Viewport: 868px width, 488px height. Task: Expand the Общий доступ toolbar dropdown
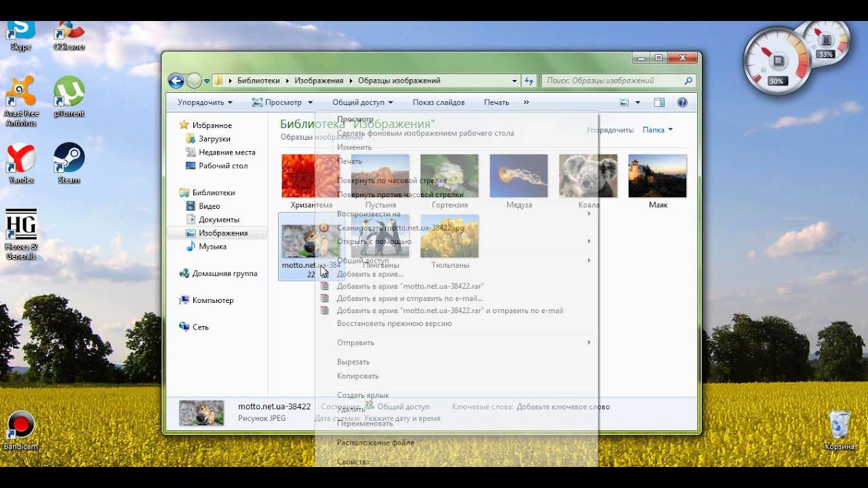pyautogui.click(x=363, y=102)
